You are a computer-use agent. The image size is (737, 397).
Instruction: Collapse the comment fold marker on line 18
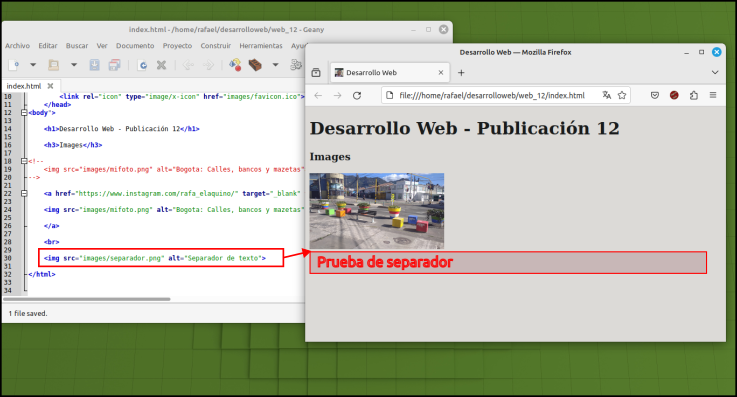pos(24,161)
